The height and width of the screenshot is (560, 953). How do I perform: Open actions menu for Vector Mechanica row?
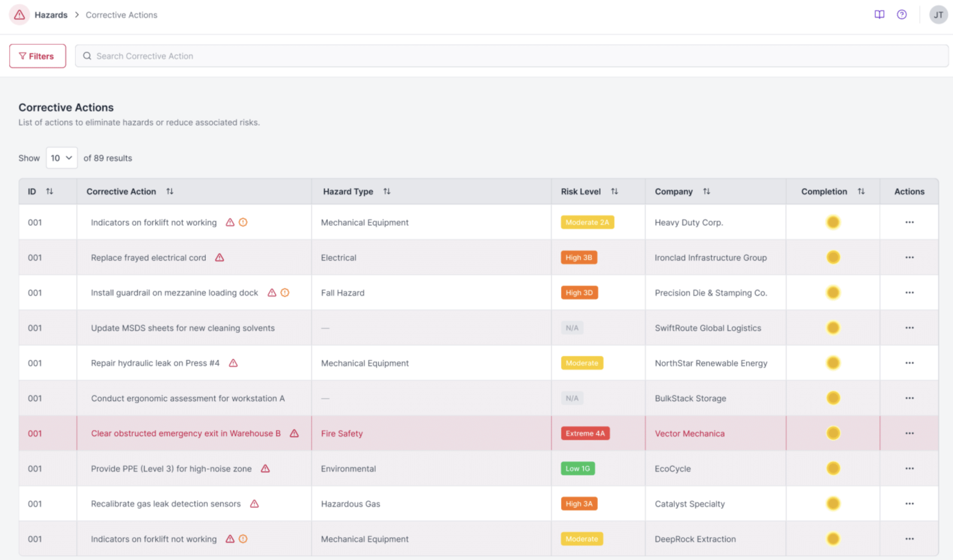pos(909,434)
